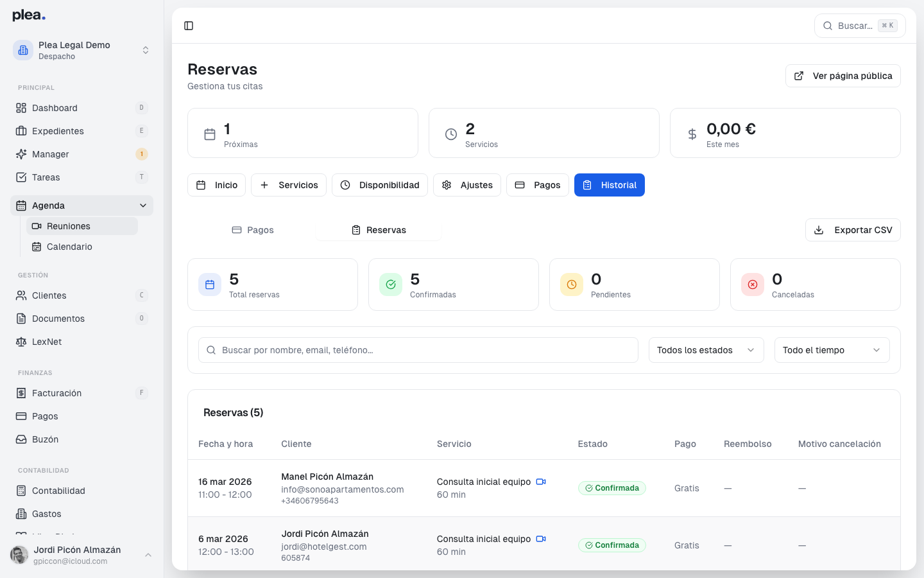Open LexNet in the sidebar
This screenshot has height=578, width=924.
pyautogui.click(x=81, y=342)
